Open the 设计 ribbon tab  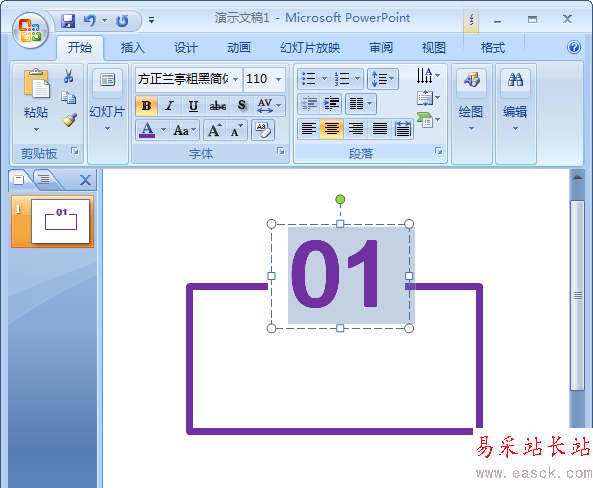tap(186, 48)
